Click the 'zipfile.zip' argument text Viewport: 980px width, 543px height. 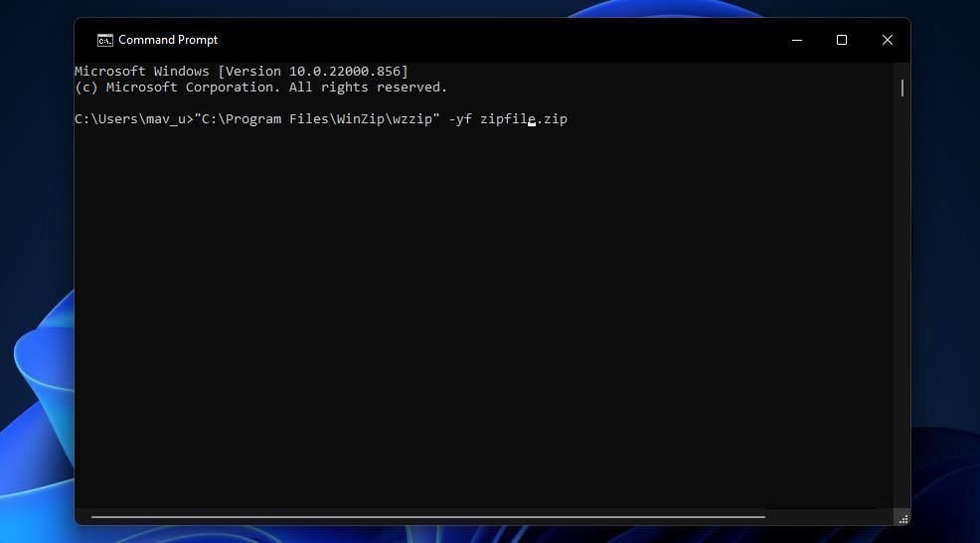[x=524, y=119]
